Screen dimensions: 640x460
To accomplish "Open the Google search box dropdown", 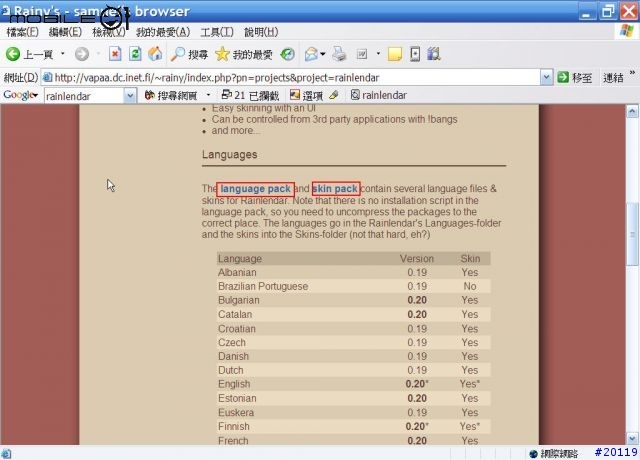I will [x=130, y=96].
